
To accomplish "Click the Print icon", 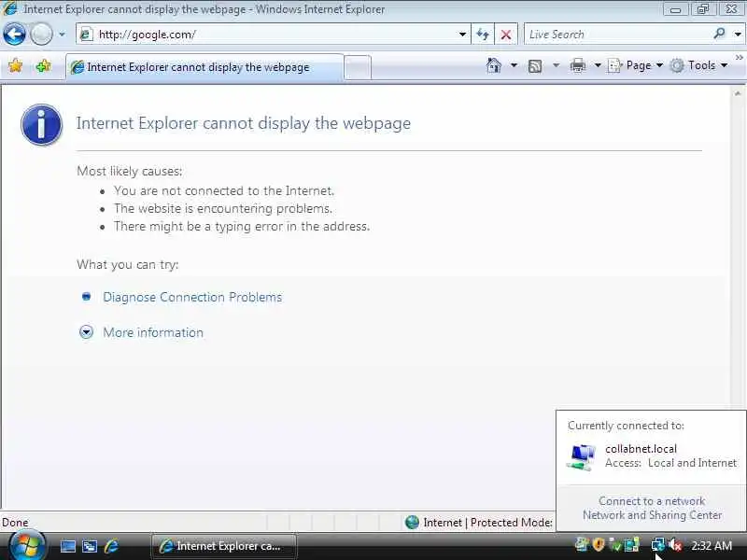I will 577,65.
